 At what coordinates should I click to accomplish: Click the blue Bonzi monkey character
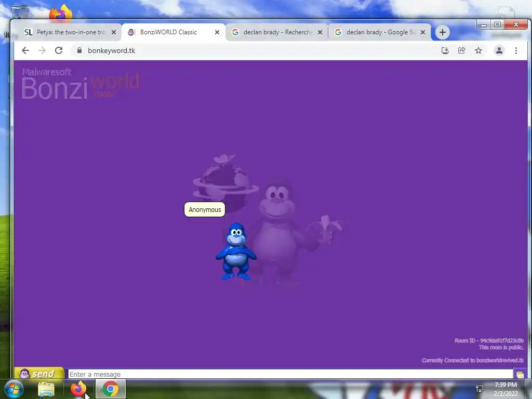point(236,251)
